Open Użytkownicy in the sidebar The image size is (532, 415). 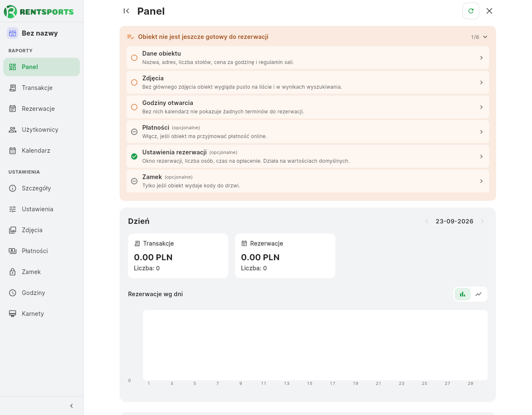41,130
